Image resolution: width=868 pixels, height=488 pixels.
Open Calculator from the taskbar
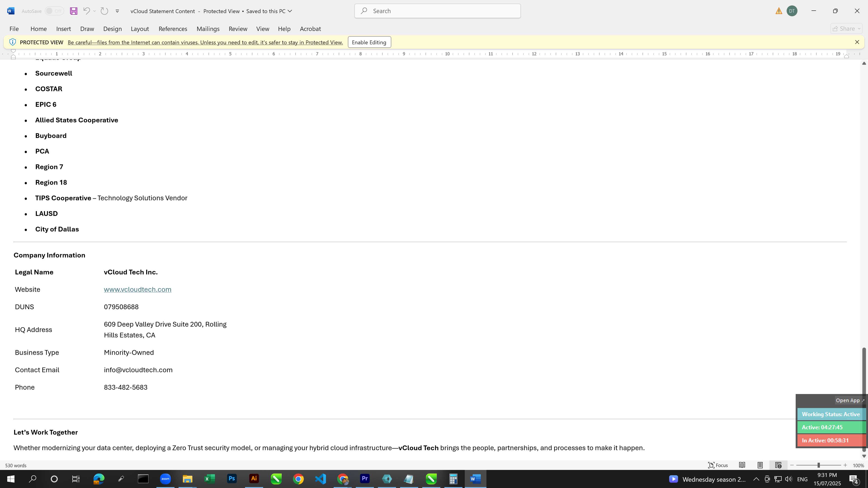point(453,479)
